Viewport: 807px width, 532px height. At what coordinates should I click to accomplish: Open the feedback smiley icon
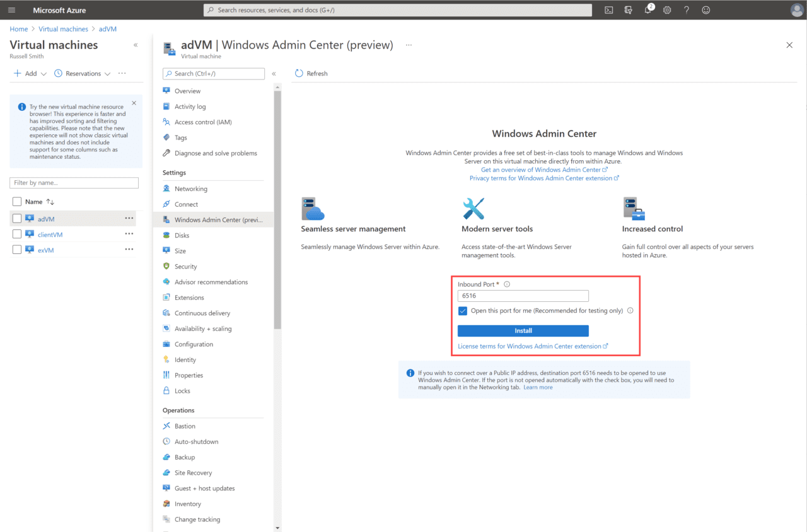point(706,10)
